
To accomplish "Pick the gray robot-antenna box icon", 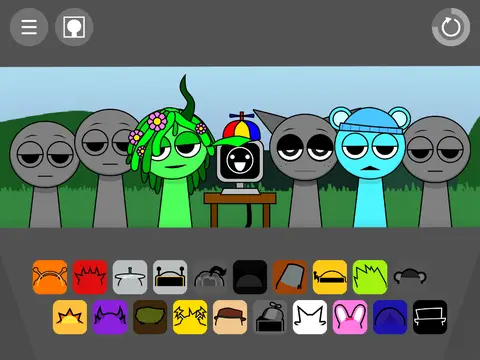I will (170, 277).
